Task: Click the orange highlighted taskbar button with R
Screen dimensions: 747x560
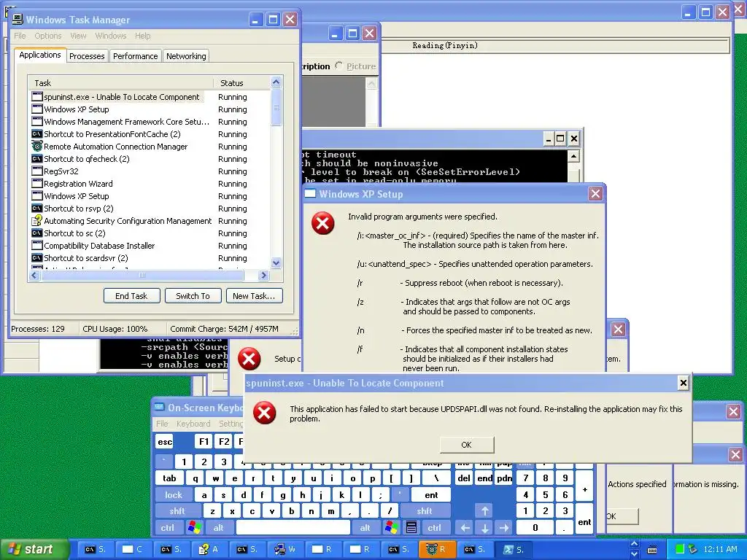Action: [x=438, y=549]
